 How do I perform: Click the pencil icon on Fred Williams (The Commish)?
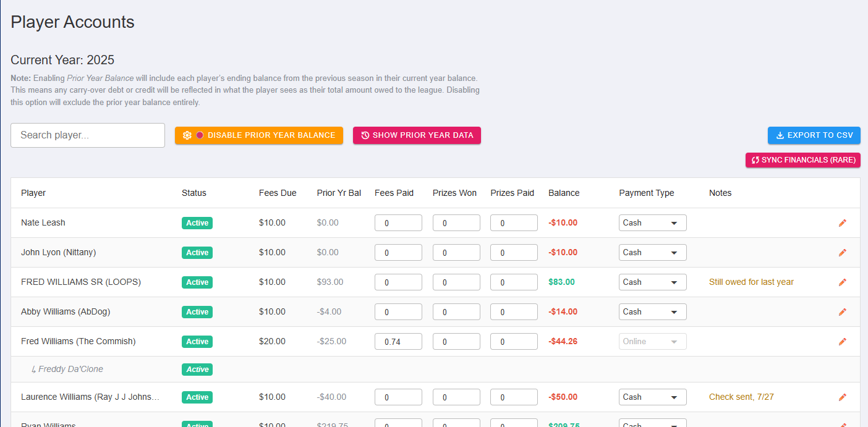843,341
